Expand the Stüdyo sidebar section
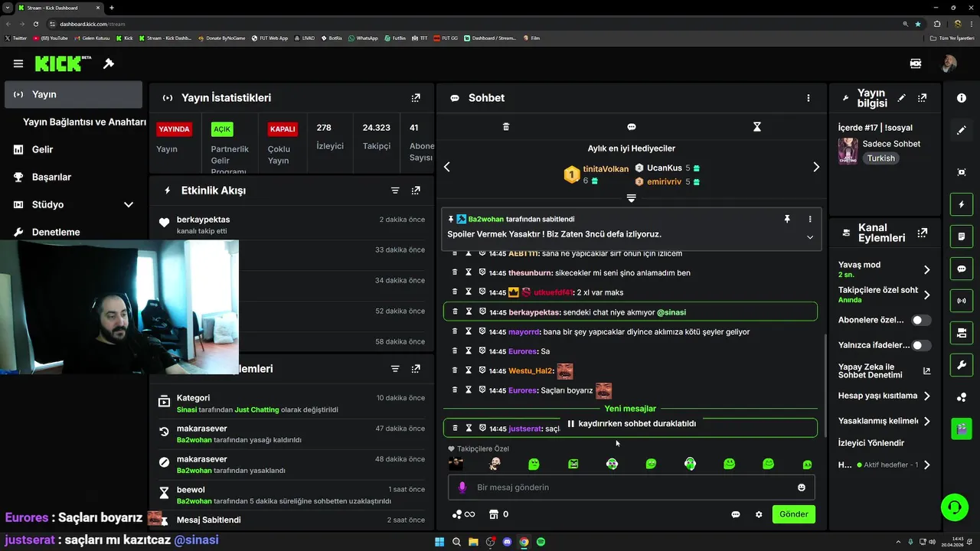Screen dimensions: 980x551 tap(129, 204)
